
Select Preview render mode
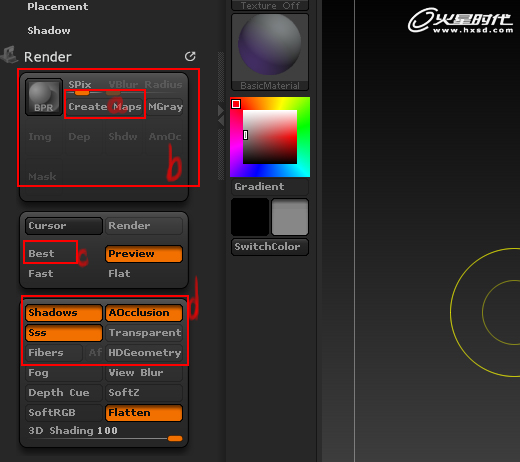144,254
